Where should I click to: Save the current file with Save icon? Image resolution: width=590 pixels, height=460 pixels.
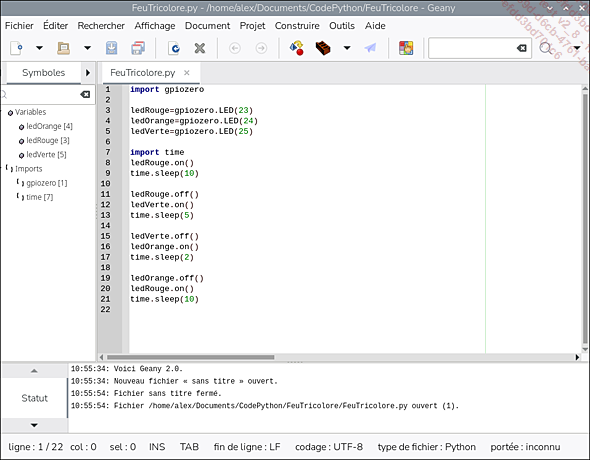[x=111, y=48]
